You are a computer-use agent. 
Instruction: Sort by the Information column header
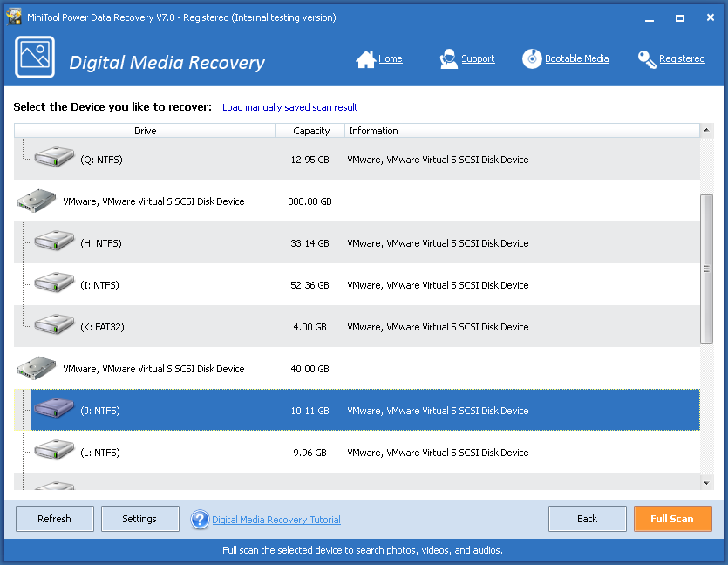(x=522, y=131)
